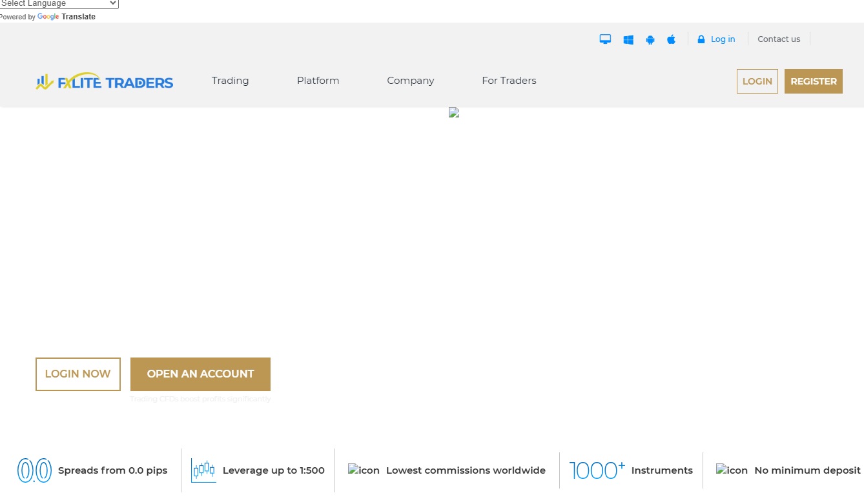Click the Google Translate attribution link
This screenshot has width=864, height=504.
coord(67,17)
